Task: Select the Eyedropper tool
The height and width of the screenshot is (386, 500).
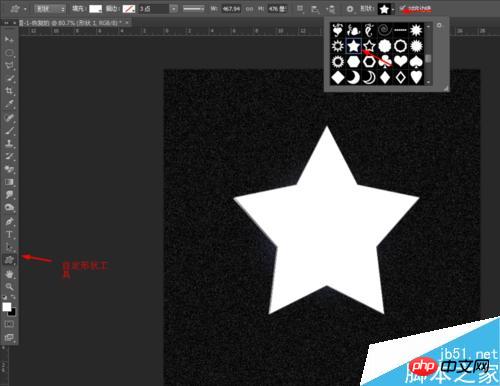Action: click(x=9, y=104)
